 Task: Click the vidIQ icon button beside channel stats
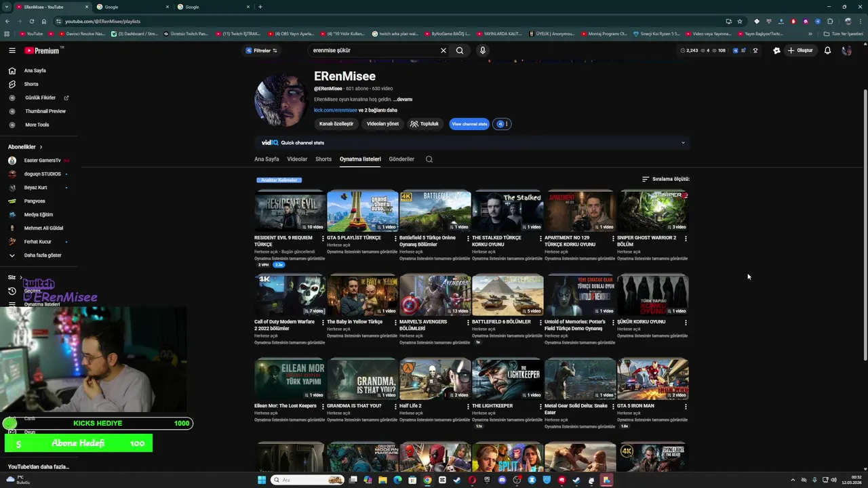(502, 124)
